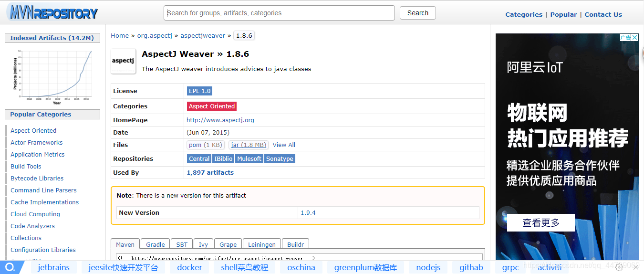The width and height of the screenshot is (644, 274).
Task: Visit http://www.aspectj.org homepage link
Action: click(x=220, y=120)
